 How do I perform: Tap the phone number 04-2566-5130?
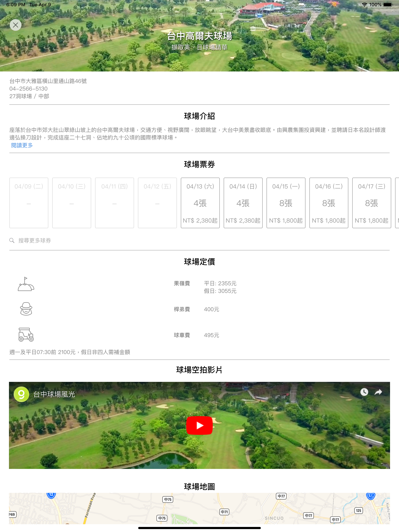tap(28, 89)
